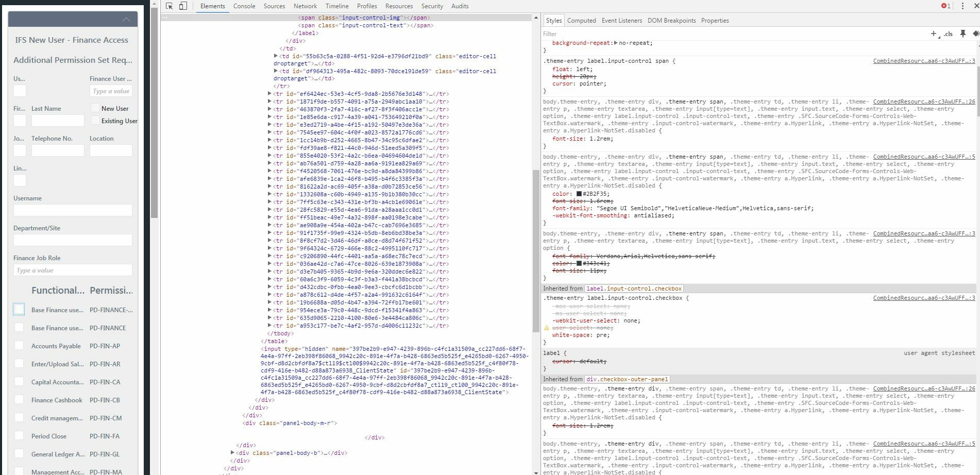
Task: Open the Network tab
Action: point(305,6)
